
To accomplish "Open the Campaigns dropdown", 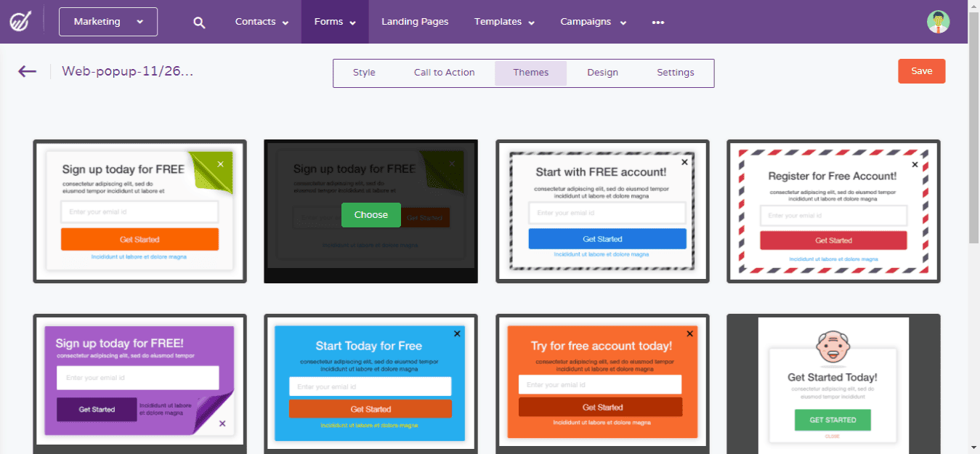I will coord(592,22).
